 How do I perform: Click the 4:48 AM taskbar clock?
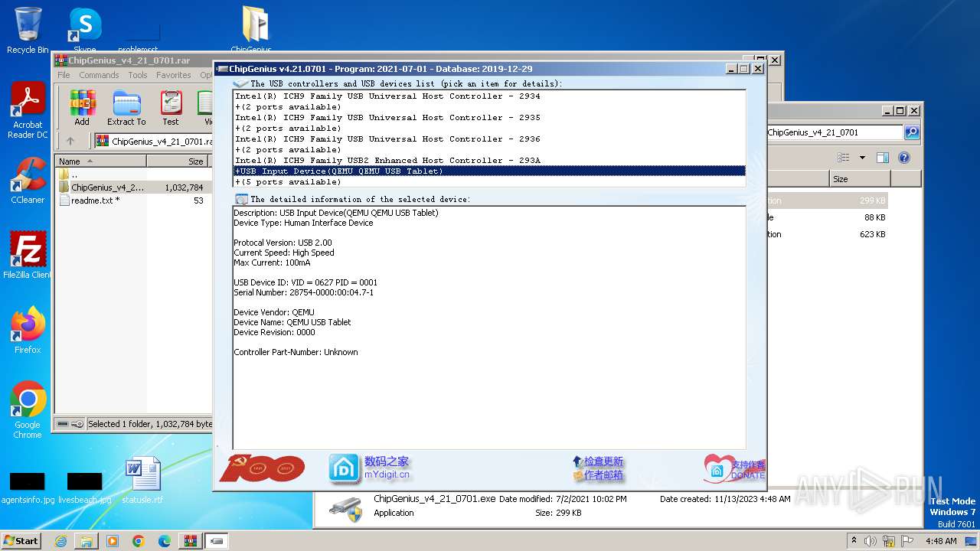tap(940, 541)
